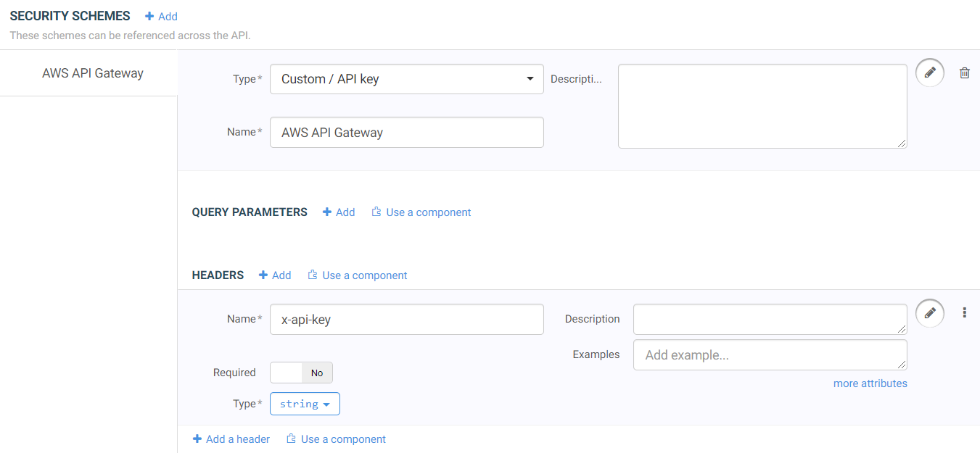
Task: Toggle the Required switch for x-api-key
Action: (x=301, y=373)
